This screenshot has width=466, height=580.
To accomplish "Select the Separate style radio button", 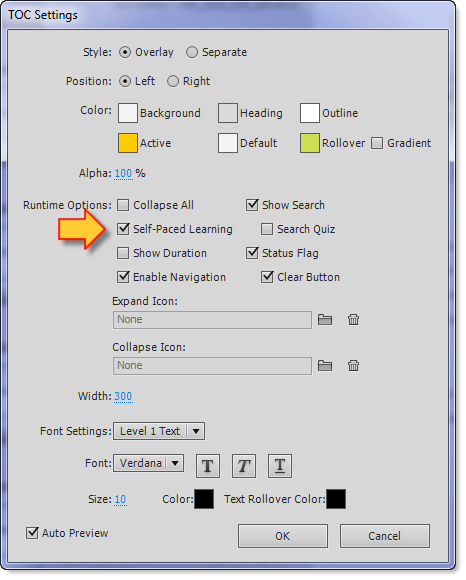I will coord(192,52).
